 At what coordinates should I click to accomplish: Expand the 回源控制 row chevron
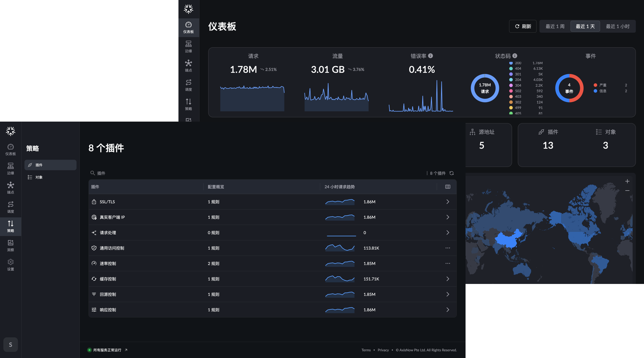tap(448, 294)
